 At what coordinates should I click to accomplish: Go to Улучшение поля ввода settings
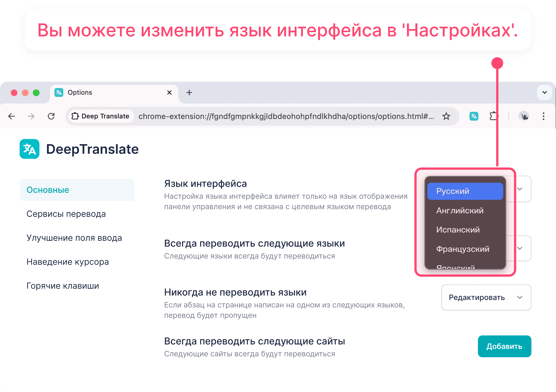[x=74, y=238]
